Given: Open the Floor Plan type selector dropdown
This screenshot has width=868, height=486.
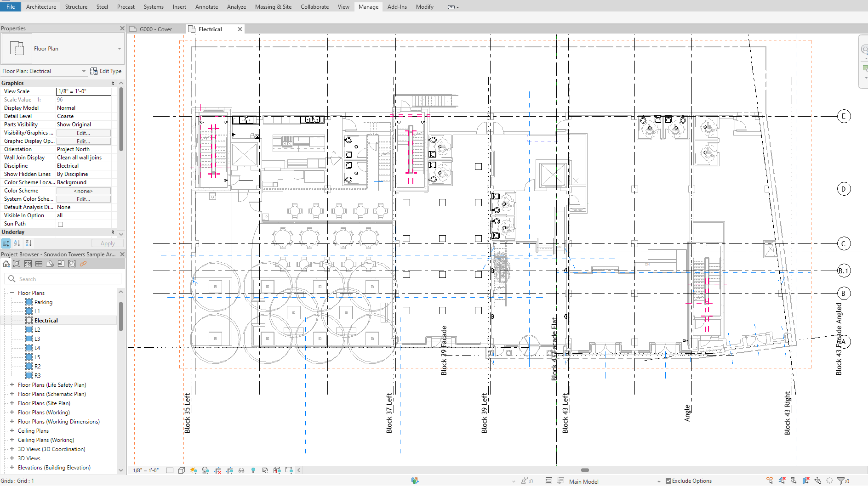Looking at the screenshot, I should pos(120,49).
